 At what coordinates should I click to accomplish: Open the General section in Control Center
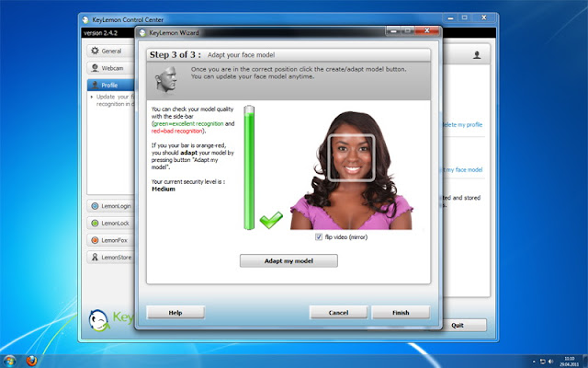point(110,52)
